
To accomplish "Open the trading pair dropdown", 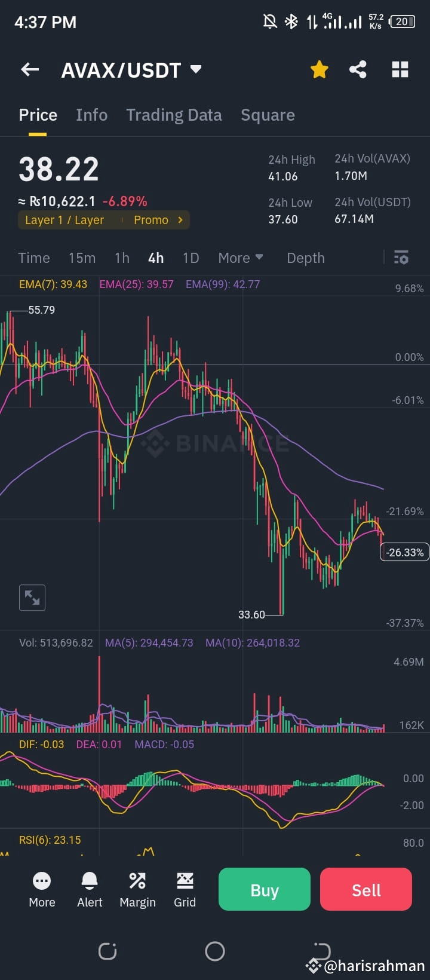I will tap(132, 69).
